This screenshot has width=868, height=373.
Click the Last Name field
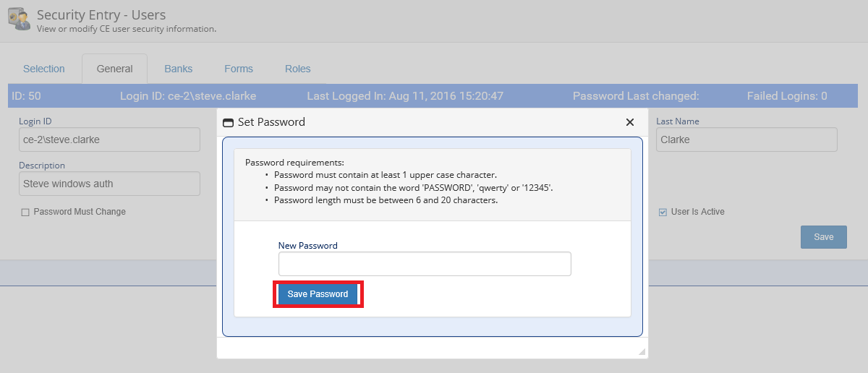[x=746, y=140]
